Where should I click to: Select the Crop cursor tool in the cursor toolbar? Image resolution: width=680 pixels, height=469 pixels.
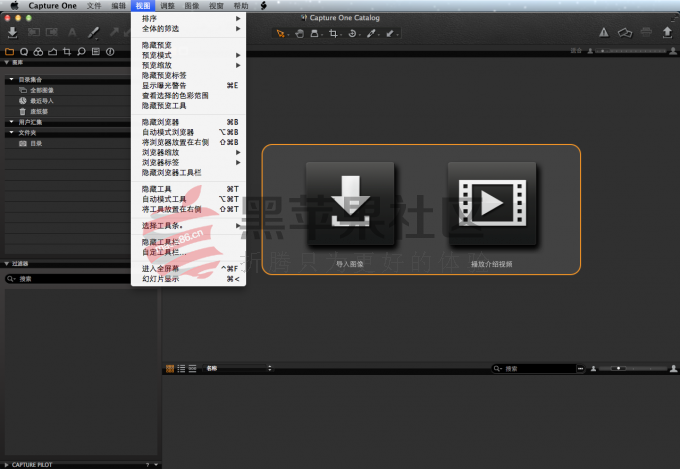(x=333, y=33)
